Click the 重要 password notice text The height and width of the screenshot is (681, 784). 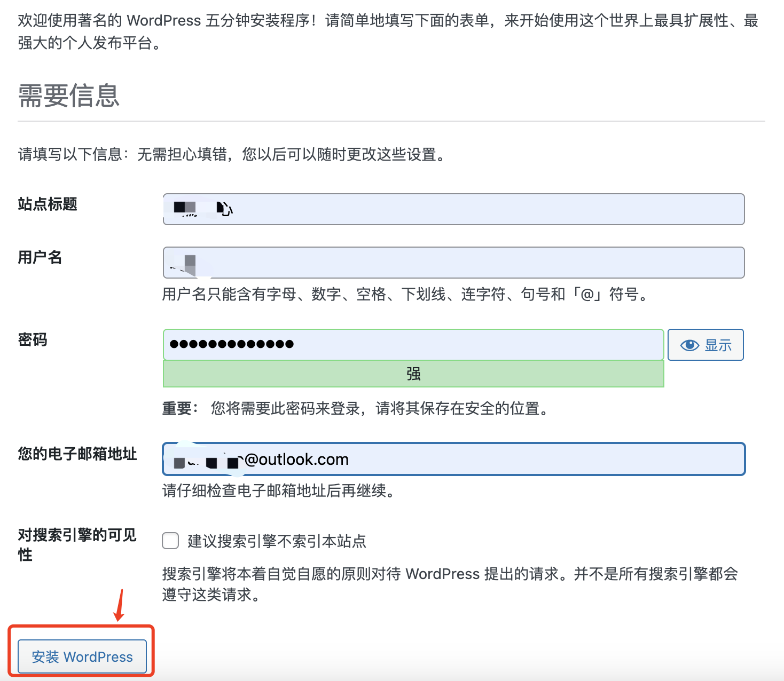pyautogui.click(x=356, y=409)
